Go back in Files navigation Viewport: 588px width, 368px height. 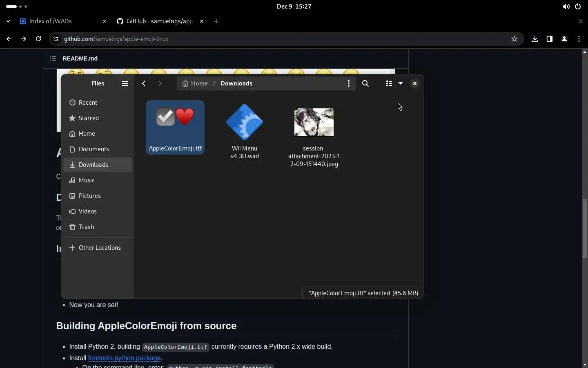click(x=144, y=83)
